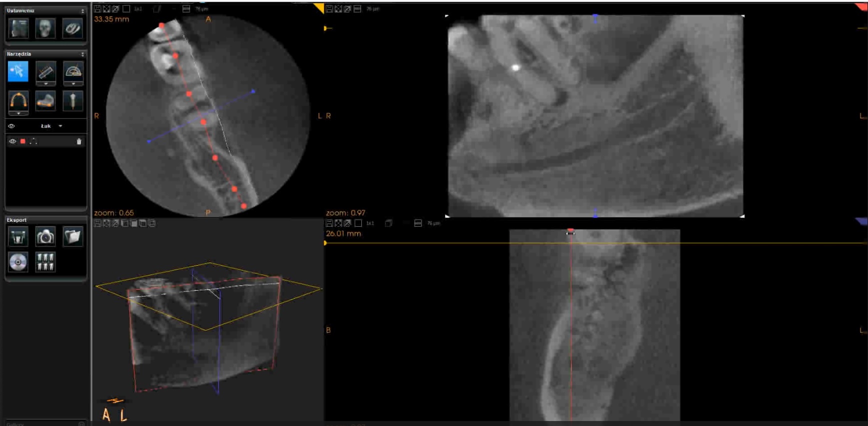Activate the ruler distance measurement tool
The width and height of the screenshot is (868, 426).
(x=45, y=72)
